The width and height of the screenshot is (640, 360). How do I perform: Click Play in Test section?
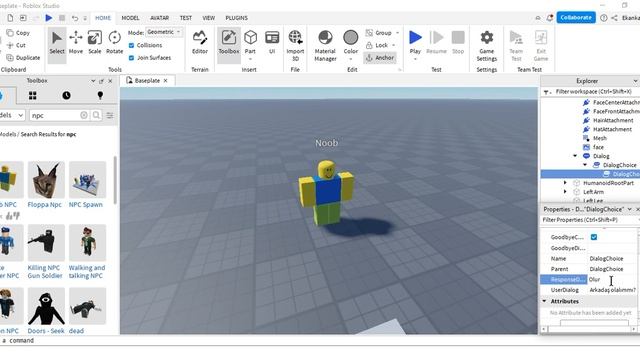coord(415,43)
